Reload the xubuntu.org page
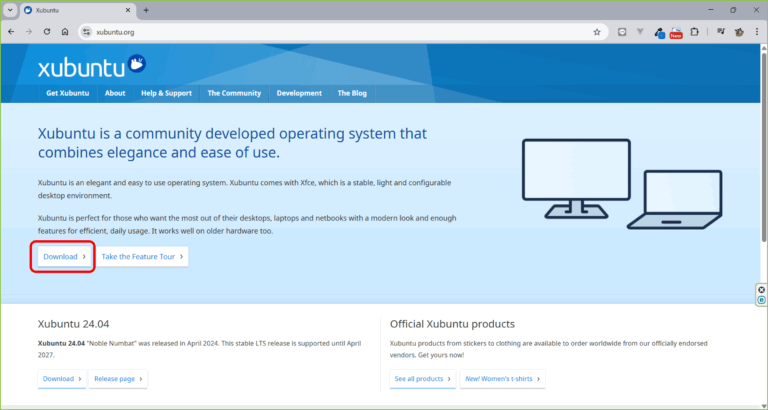Viewport: 768px width, 410px height. pos(47,31)
